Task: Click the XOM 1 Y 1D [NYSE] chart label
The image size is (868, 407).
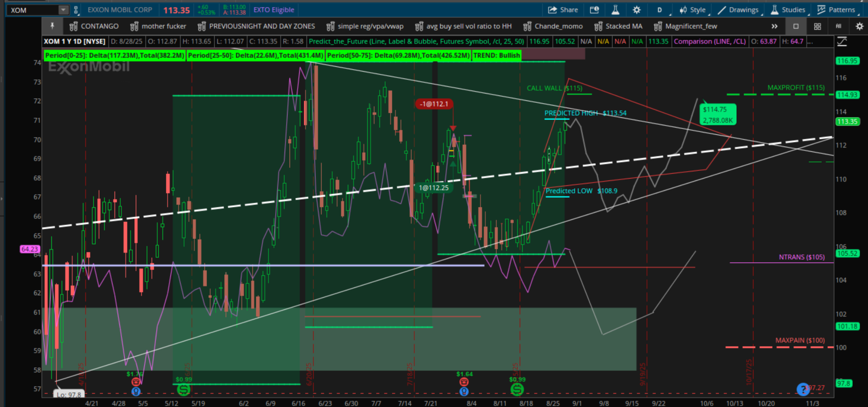Action: tap(74, 42)
